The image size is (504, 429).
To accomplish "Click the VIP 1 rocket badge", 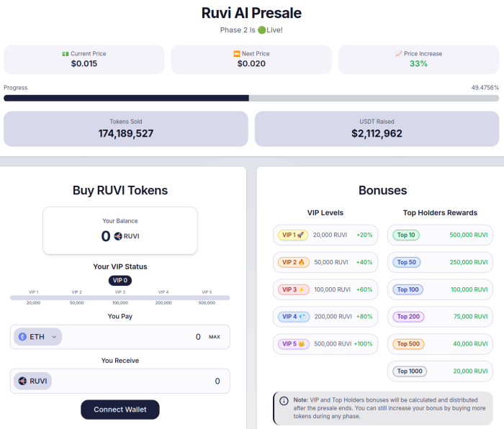I will pyautogui.click(x=294, y=235).
